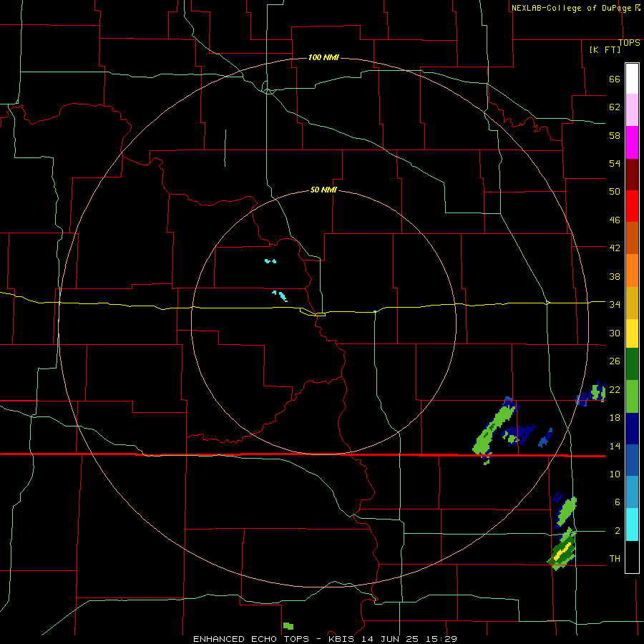The width and height of the screenshot is (644, 644).
Task: Select the yellow legend swatch
Action: [632, 333]
